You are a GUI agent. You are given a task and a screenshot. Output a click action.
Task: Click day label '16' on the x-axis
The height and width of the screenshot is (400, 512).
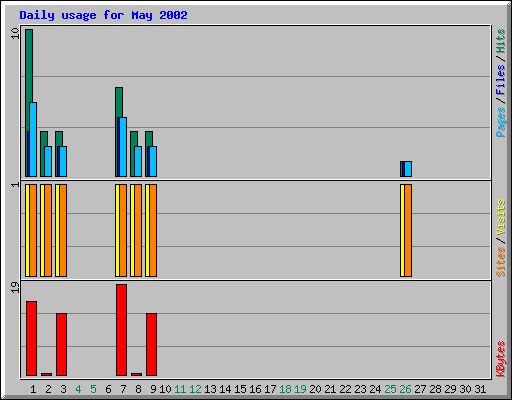(x=255, y=389)
